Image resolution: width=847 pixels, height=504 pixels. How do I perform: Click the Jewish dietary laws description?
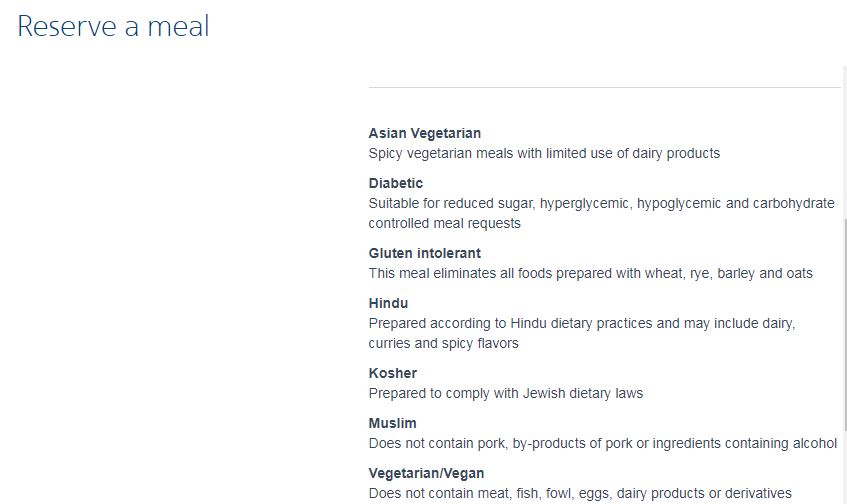coord(505,393)
